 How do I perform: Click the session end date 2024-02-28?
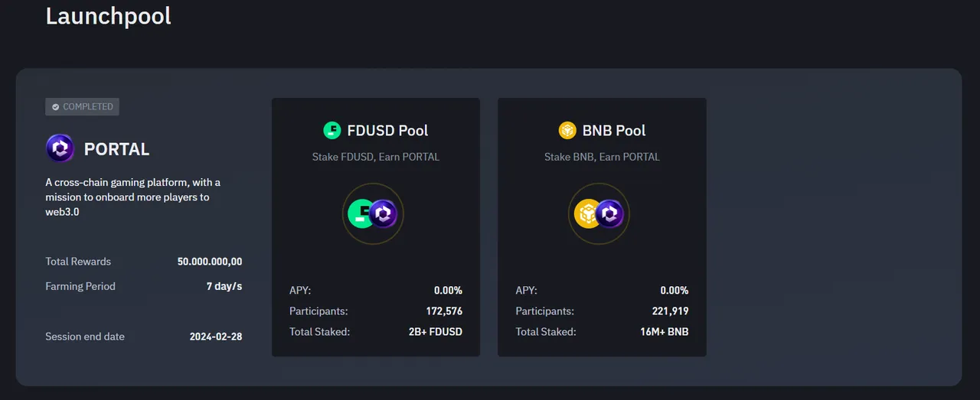216,337
